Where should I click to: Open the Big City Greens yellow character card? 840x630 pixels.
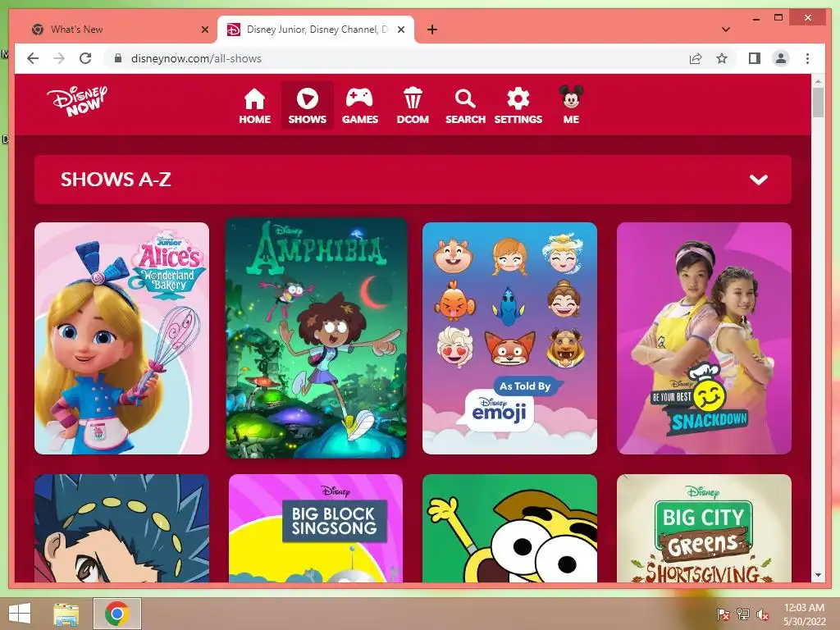pos(509,528)
